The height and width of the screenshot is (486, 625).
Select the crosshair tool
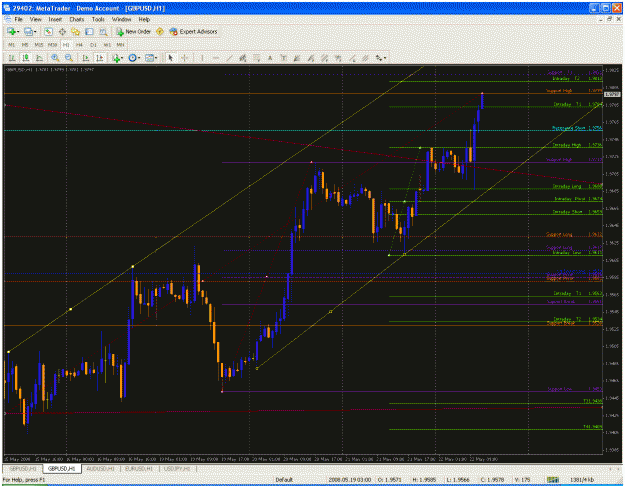pos(185,58)
